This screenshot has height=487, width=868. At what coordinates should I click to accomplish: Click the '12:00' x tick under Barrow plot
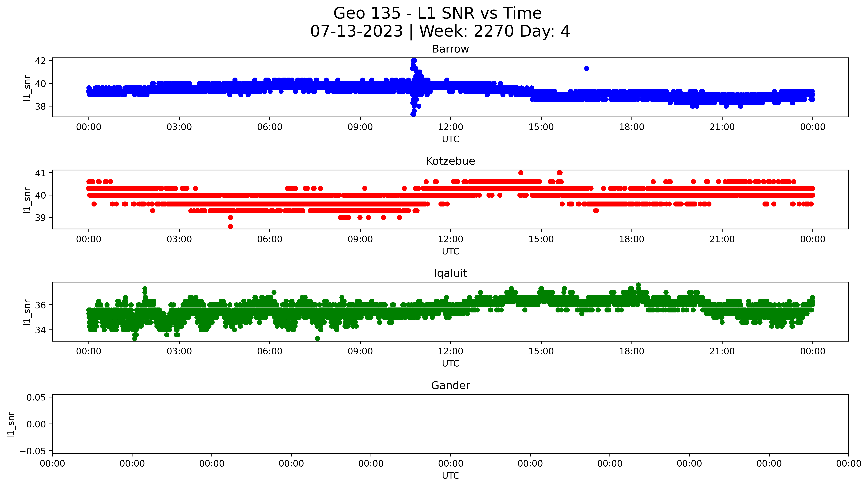point(451,127)
